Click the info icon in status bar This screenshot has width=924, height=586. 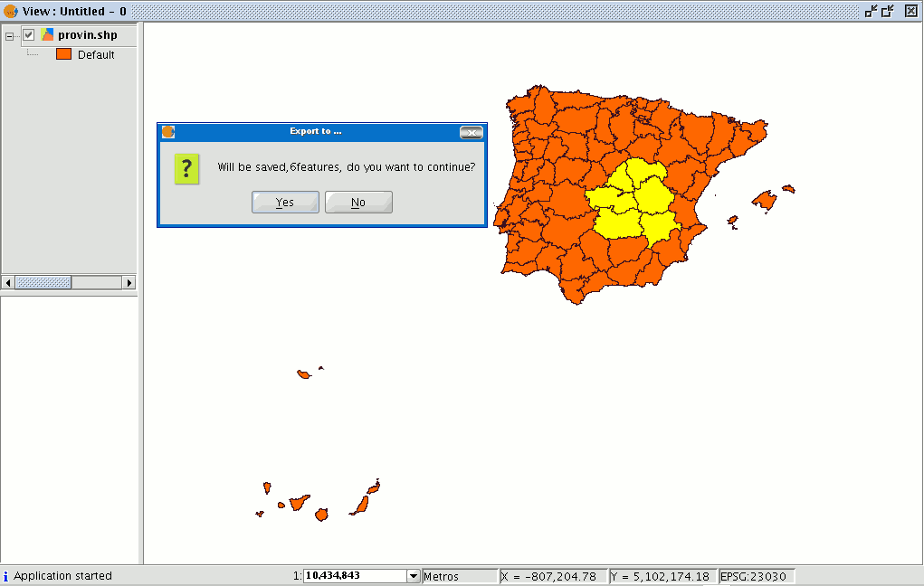[5, 576]
